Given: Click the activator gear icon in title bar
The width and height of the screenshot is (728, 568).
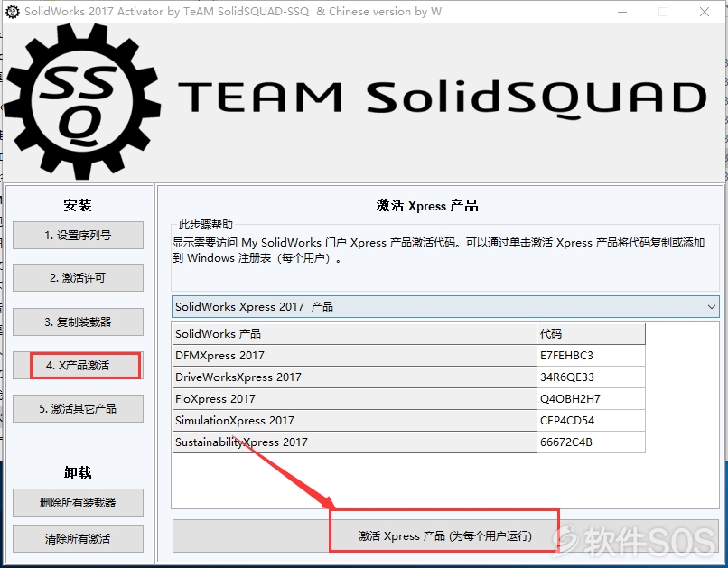Looking at the screenshot, I should (x=13, y=12).
